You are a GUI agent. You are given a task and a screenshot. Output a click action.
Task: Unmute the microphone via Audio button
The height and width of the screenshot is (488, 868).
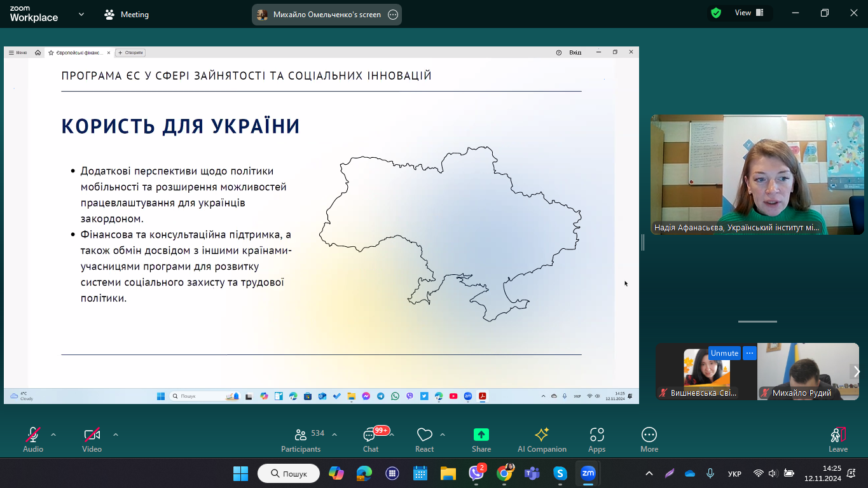coord(33,440)
